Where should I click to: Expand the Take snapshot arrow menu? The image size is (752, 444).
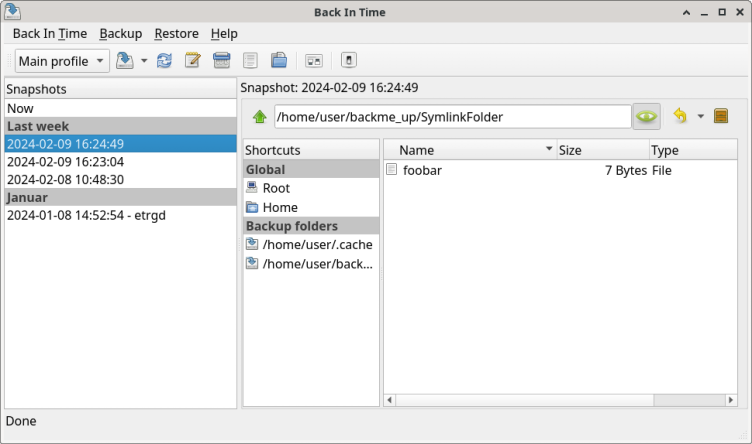[144, 61]
